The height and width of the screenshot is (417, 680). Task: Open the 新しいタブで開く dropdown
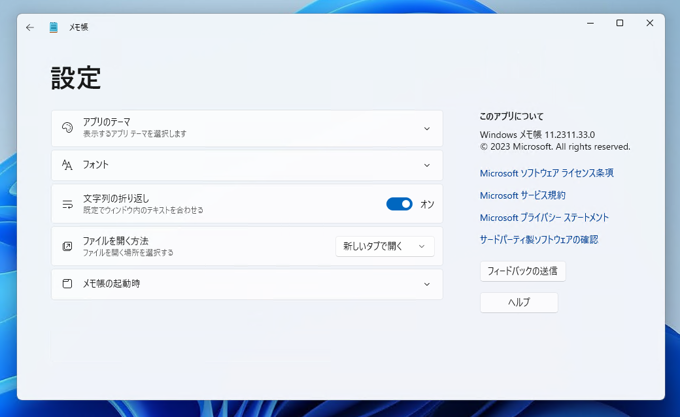[385, 246]
